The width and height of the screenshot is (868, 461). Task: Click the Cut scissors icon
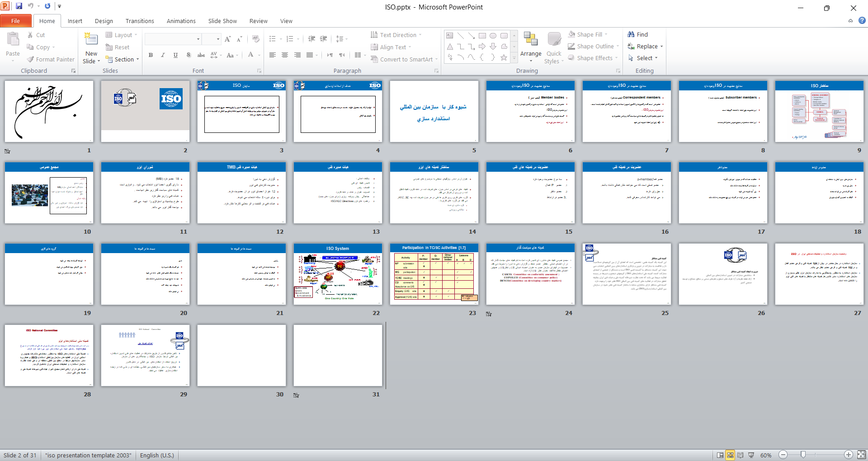pos(30,35)
